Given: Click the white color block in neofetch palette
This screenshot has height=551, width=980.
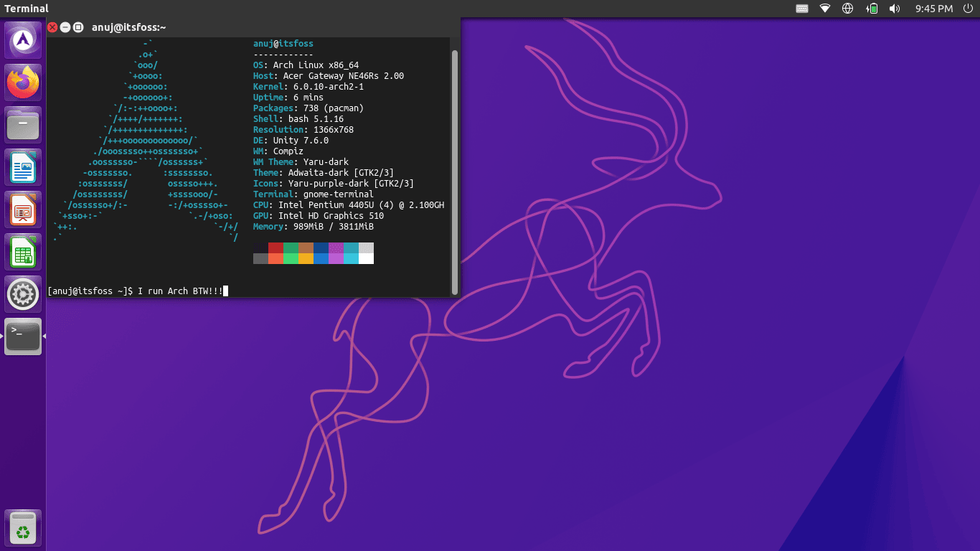Looking at the screenshot, I should [x=366, y=259].
